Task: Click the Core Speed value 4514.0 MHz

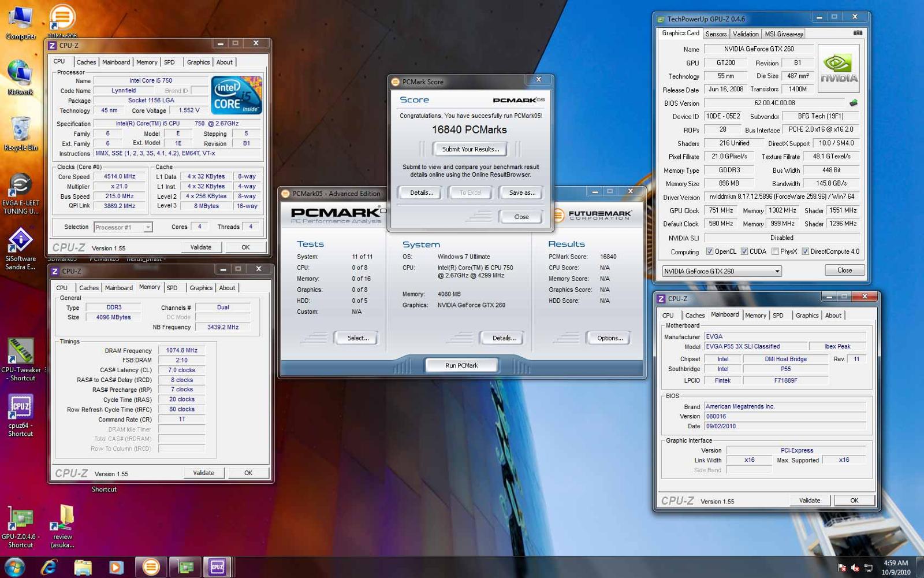Action: tap(120, 176)
